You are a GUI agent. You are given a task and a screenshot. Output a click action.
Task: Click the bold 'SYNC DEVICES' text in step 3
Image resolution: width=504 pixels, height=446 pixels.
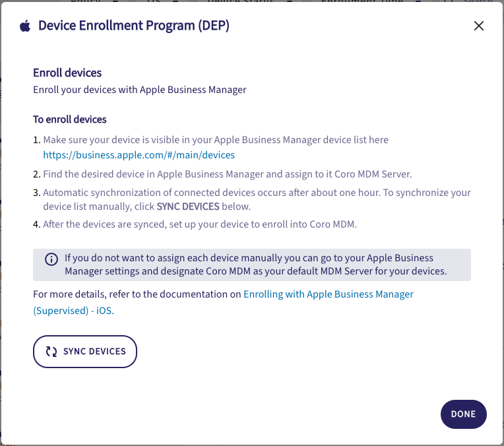(x=188, y=207)
